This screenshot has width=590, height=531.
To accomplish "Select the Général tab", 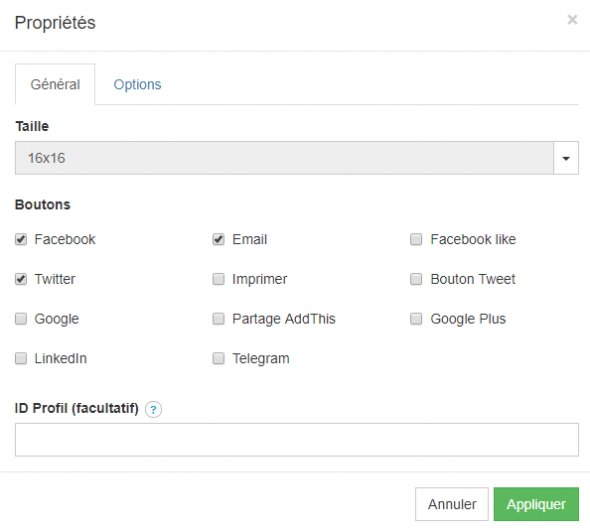I will (55, 84).
